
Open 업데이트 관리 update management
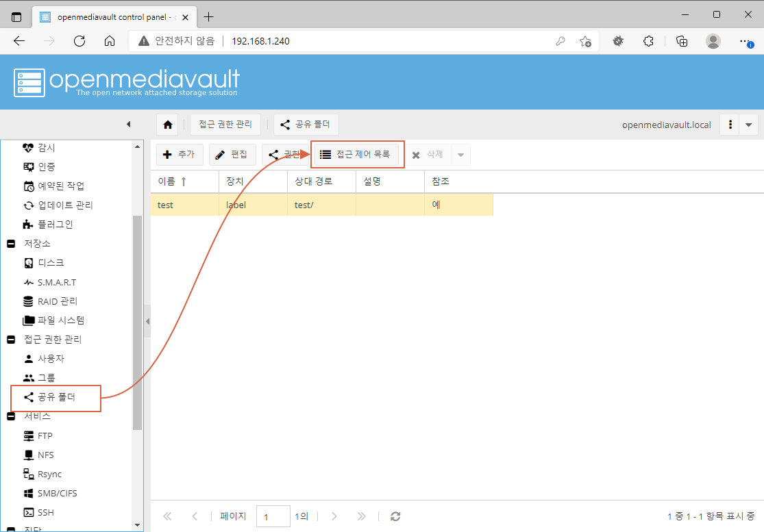(58, 205)
